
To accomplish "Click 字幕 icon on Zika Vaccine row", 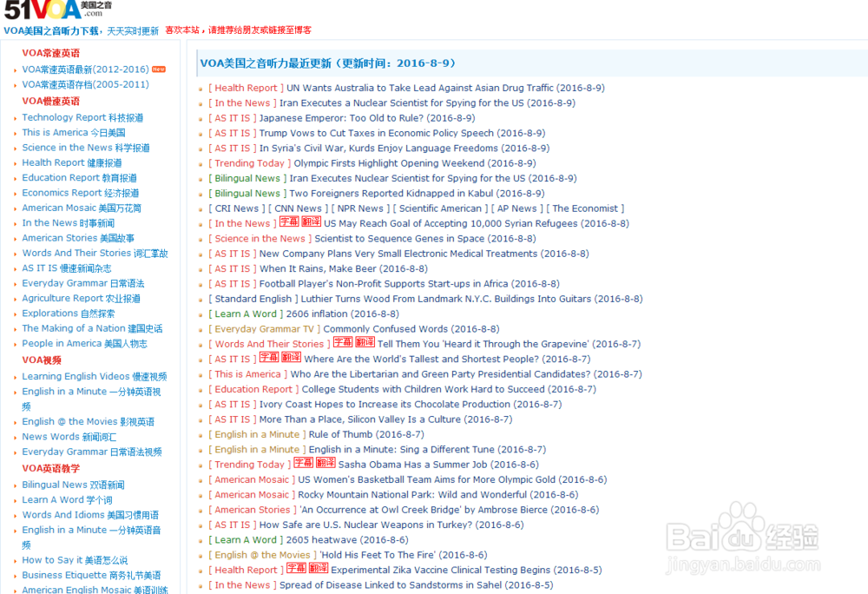I will [296, 569].
